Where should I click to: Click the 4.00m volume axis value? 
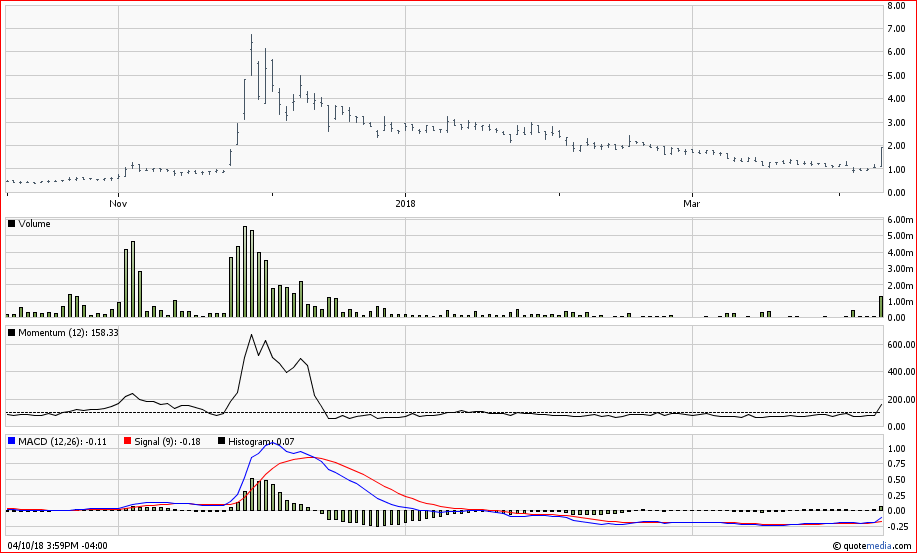[899, 253]
